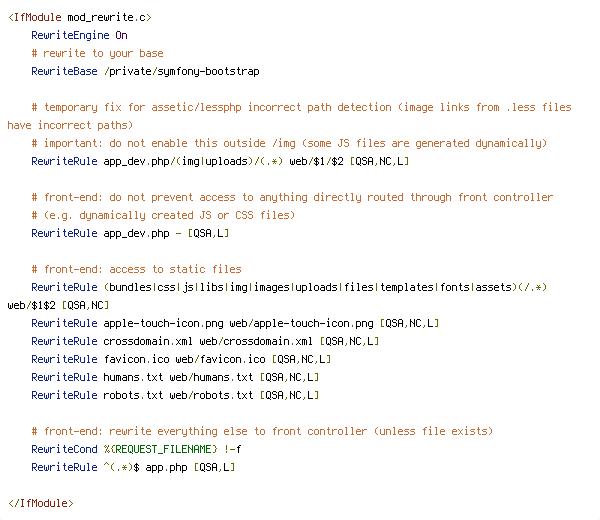Click the [QSA,NC,L] flags after web/$1/$2

click(x=379, y=161)
